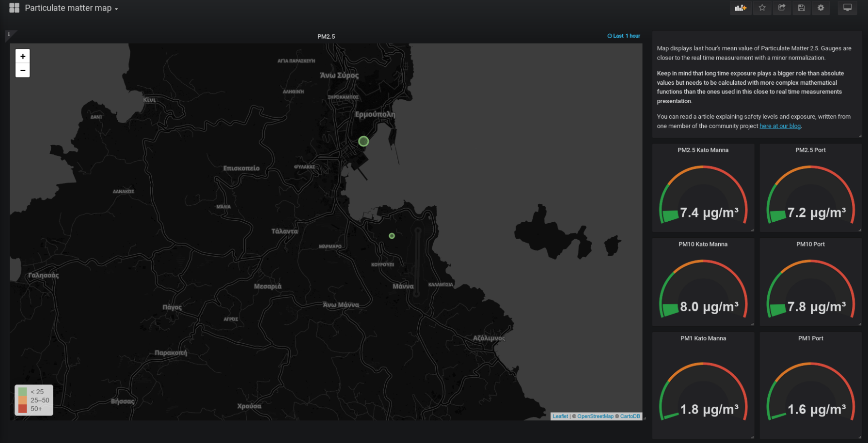Image resolution: width=868 pixels, height=443 pixels.
Task: Open the OpenStreetMap attribution link
Action: pyautogui.click(x=595, y=416)
